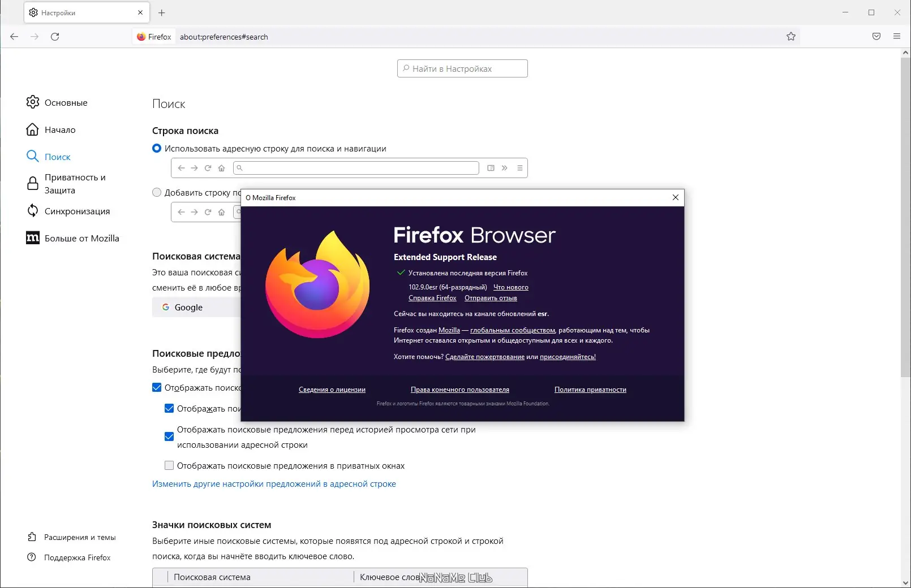Open the Google default search engine dropdown
The width and height of the screenshot is (911, 588).
pos(196,307)
